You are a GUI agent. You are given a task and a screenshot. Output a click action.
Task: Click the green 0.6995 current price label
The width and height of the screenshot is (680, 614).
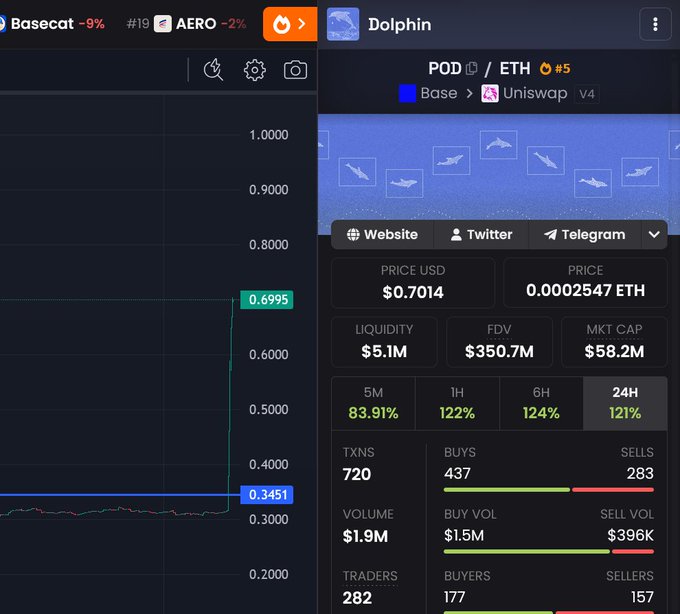267,300
